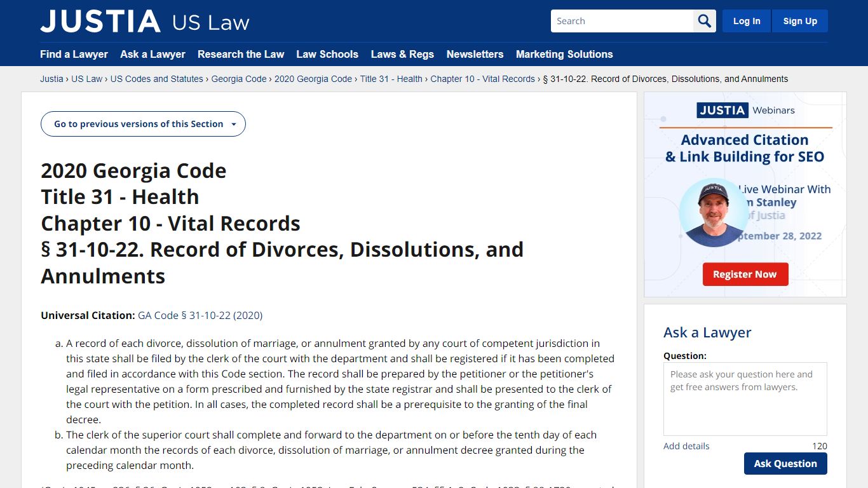Click the webinar presenter photo
This screenshot has height=488, width=868.
pos(714,213)
